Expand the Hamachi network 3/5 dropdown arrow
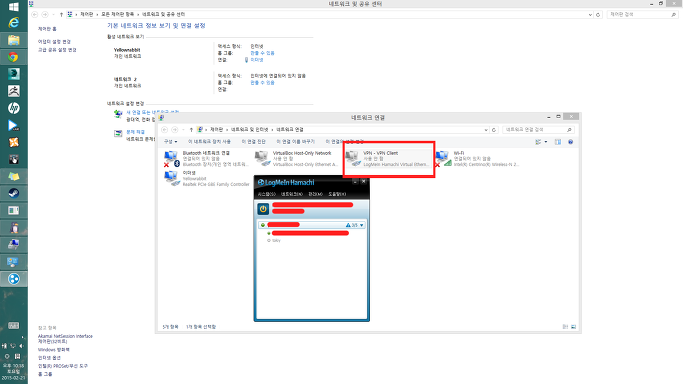This screenshot has height=384, width=683. [362, 225]
